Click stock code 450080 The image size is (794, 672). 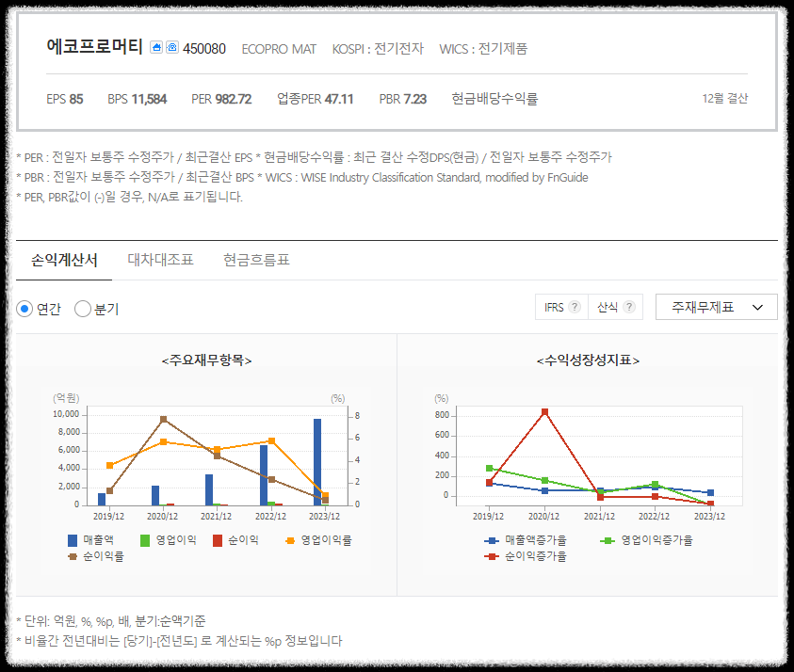click(x=204, y=49)
